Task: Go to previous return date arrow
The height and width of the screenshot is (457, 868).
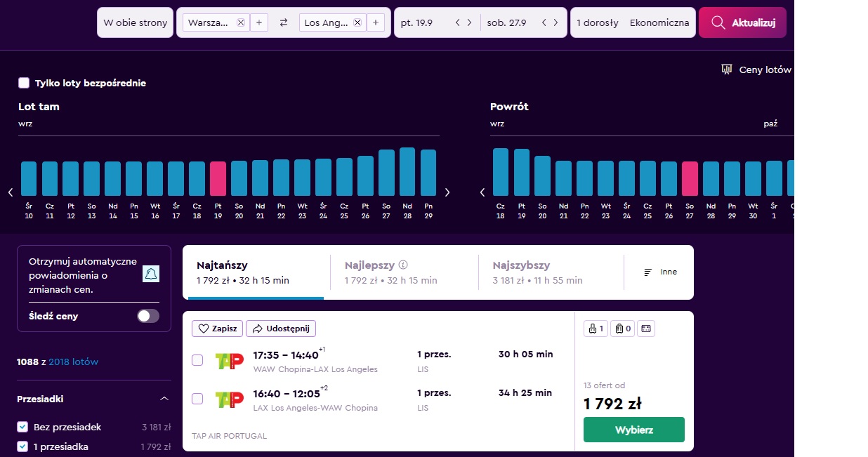Action: click(544, 22)
